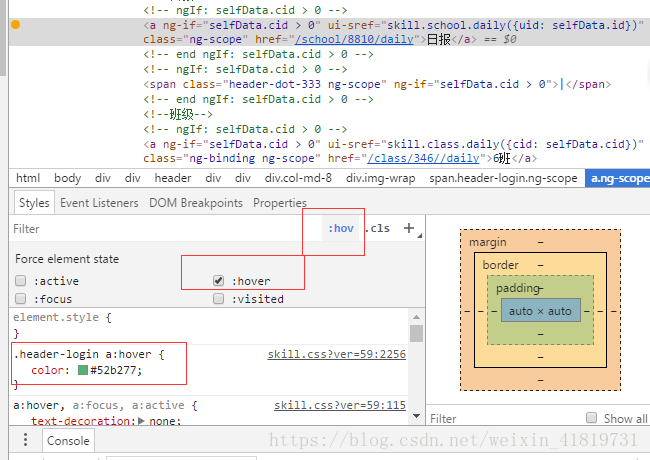The image size is (650, 460).
Task: Click the Styles Filter input field
Action: point(166,229)
